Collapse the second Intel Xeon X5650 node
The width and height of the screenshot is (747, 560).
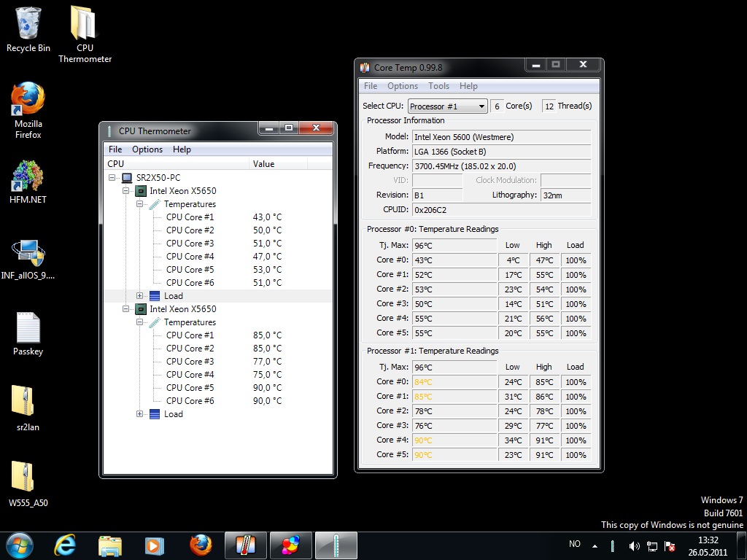click(x=125, y=309)
